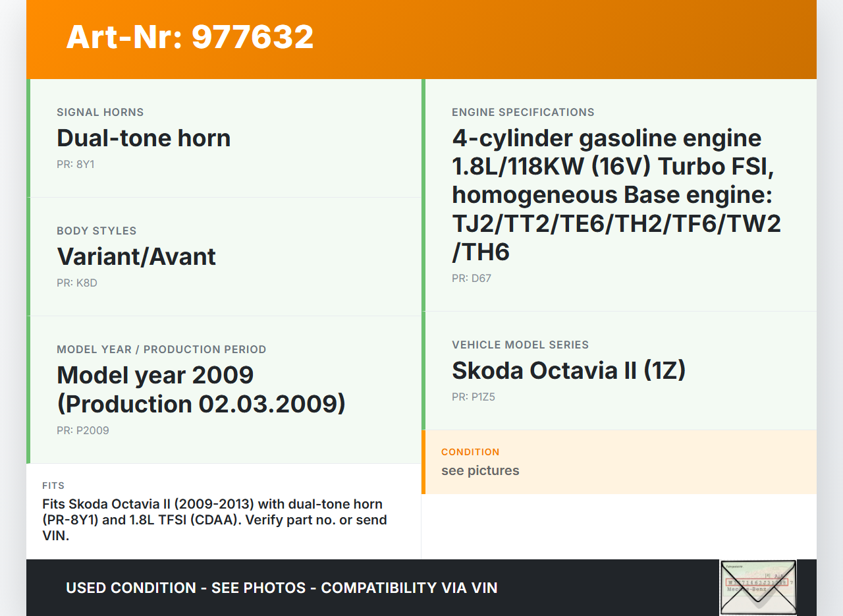Click PR code K8D
Viewport: 843px width, 616px height.
click(x=77, y=283)
